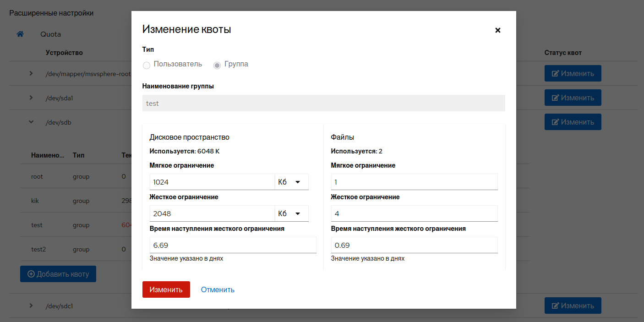This screenshot has height=322, width=644.
Task: Click the home icon in breadcrumb
Action: point(20,34)
